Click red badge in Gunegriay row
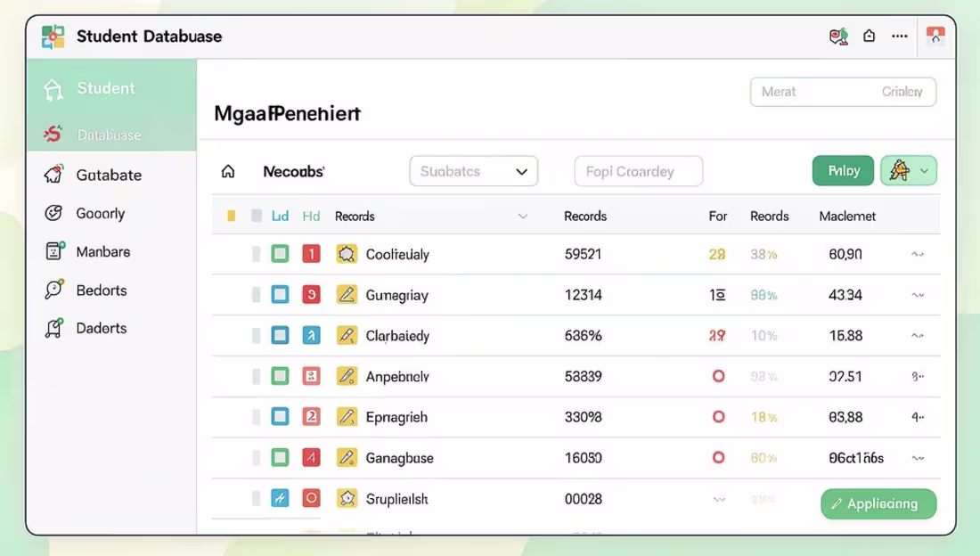The width and height of the screenshot is (980, 556). click(311, 295)
